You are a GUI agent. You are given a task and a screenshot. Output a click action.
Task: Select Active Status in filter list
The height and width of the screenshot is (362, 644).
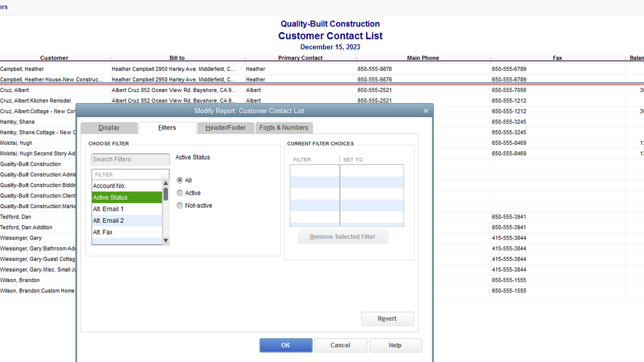[x=127, y=197]
